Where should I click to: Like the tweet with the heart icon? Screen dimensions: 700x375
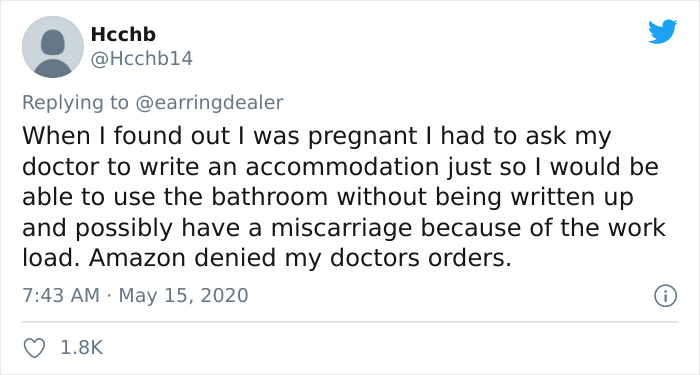click(34, 348)
